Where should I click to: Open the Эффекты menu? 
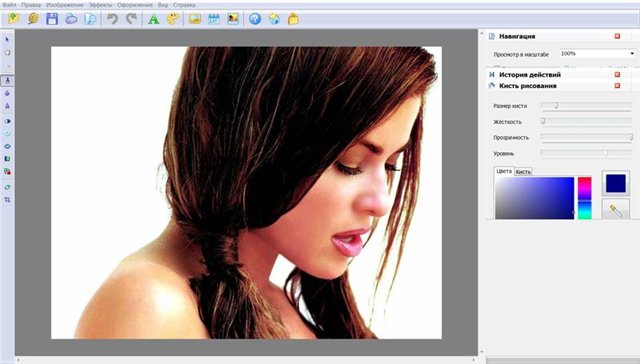click(100, 5)
